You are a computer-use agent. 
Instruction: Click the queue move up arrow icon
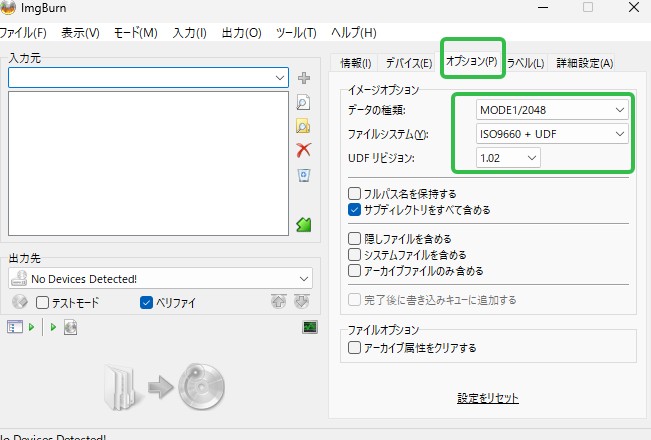(x=279, y=301)
